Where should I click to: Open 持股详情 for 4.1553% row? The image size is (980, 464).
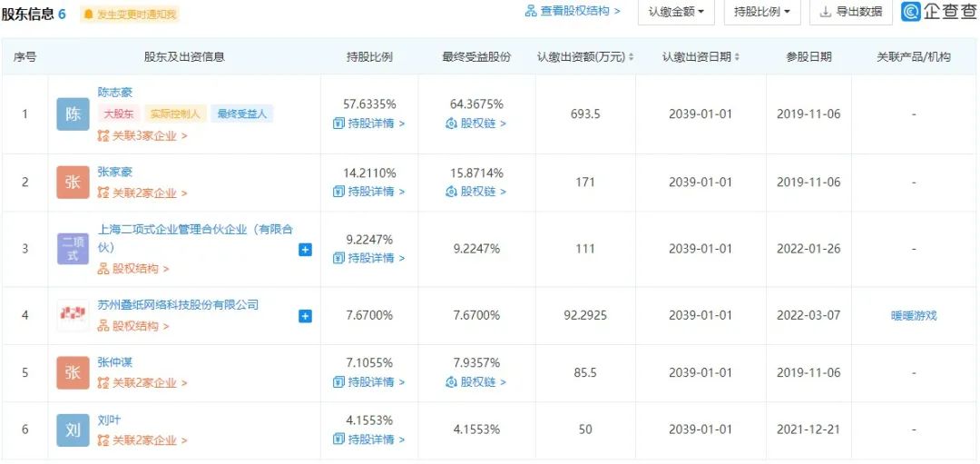(368, 439)
